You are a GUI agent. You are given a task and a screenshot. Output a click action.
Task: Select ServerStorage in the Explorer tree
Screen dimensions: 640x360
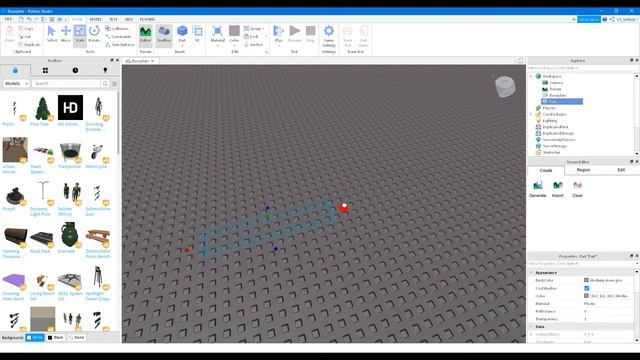click(x=554, y=146)
